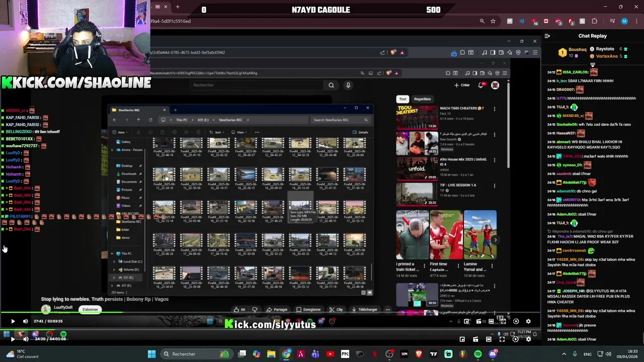
Task: Expand Amine - Personal OneDrive node
Action: 112,150
